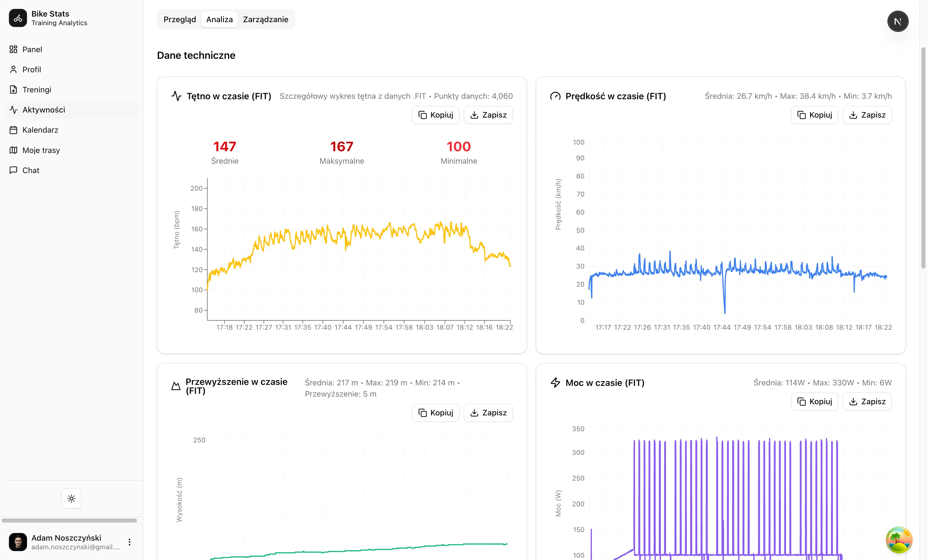Open the Chat speech bubble icon
927x560 pixels.
pos(13,170)
